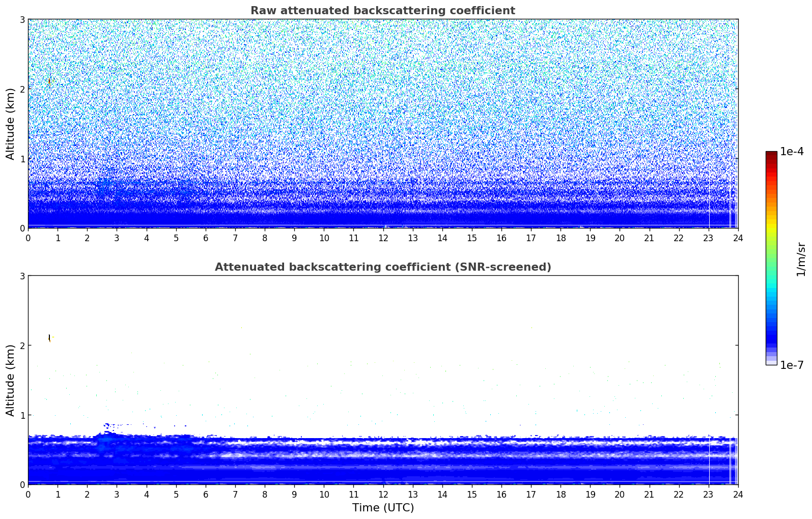The width and height of the screenshot is (812, 519).
Task: Click the black spike near 2 km altitude
Action: [x=49, y=337]
